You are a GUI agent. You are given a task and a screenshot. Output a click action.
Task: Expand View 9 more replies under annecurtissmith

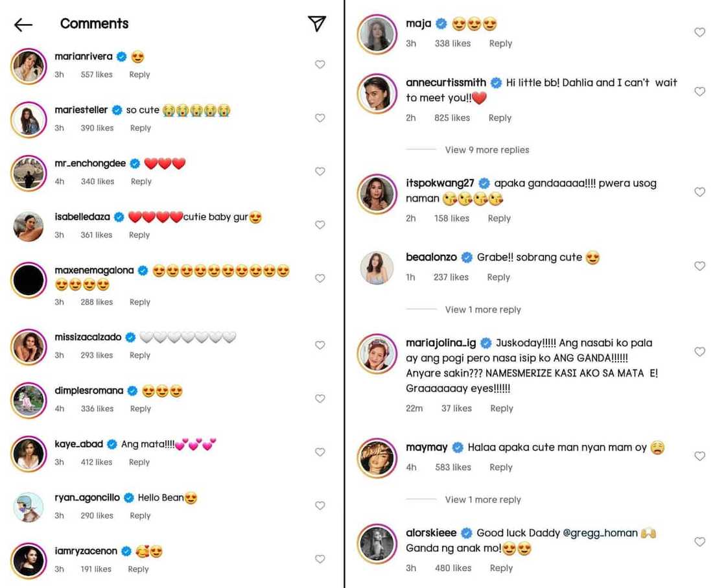(x=487, y=150)
